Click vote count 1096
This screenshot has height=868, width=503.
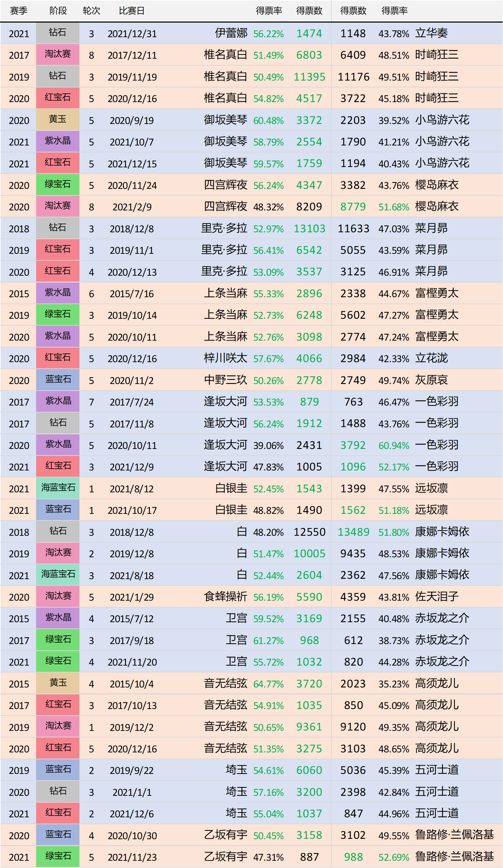point(353,467)
